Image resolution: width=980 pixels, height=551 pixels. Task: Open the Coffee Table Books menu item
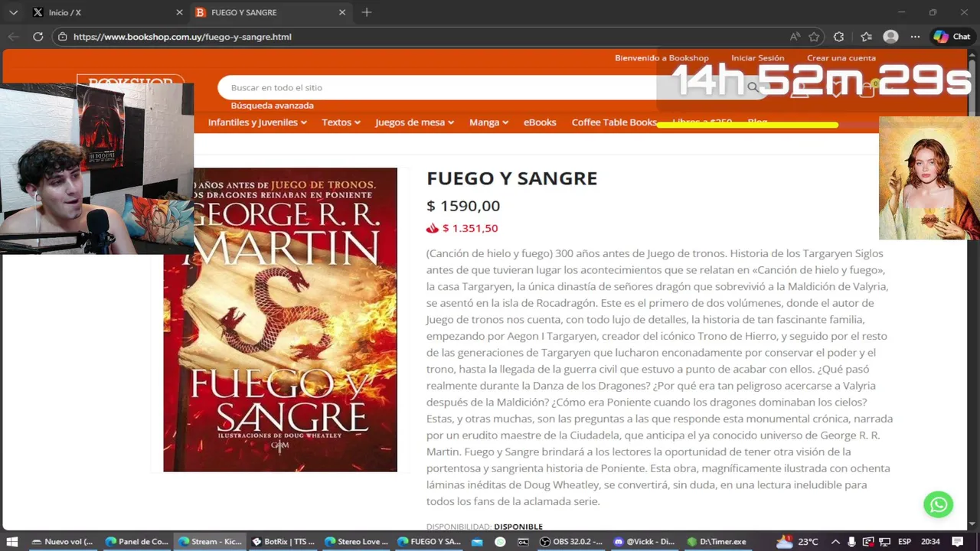[x=614, y=122]
